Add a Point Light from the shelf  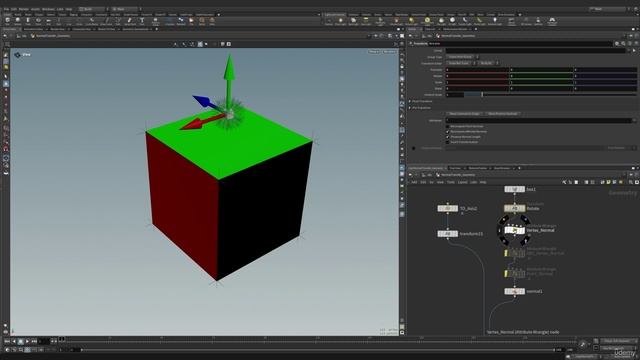340,21
